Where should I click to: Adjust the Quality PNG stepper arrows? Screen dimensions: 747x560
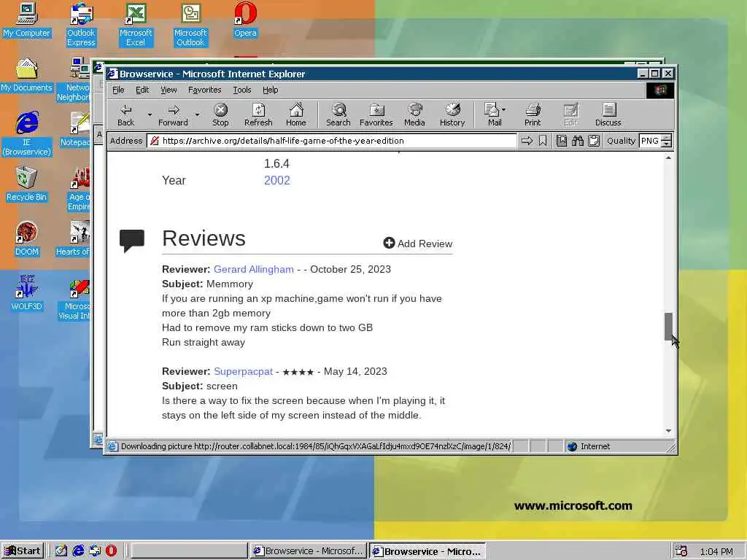pos(667,141)
